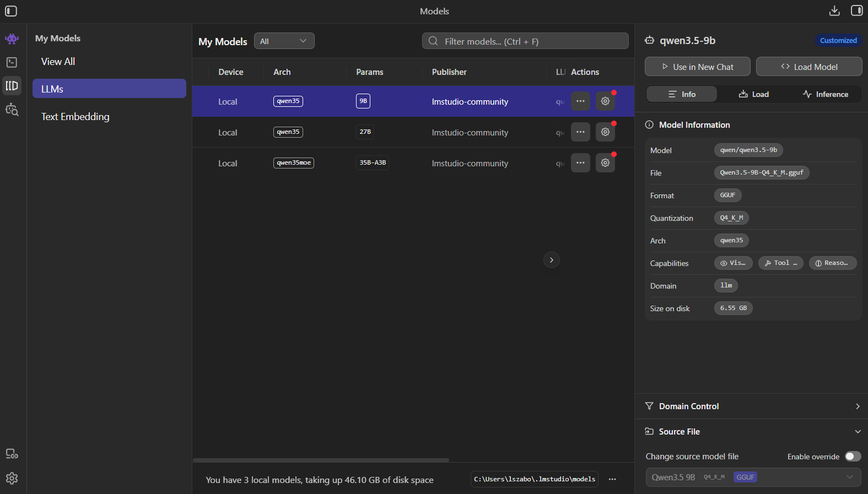Image resolution: width=868 pixels, height=494 pixels.
Task: Click the Vision capability badge
Action: click(733, 263)
